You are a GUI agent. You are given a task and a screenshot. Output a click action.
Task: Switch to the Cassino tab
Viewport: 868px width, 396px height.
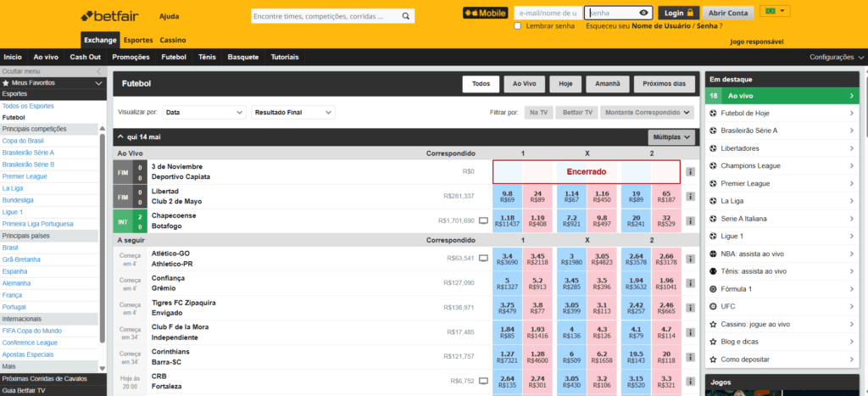pos(173,40)
